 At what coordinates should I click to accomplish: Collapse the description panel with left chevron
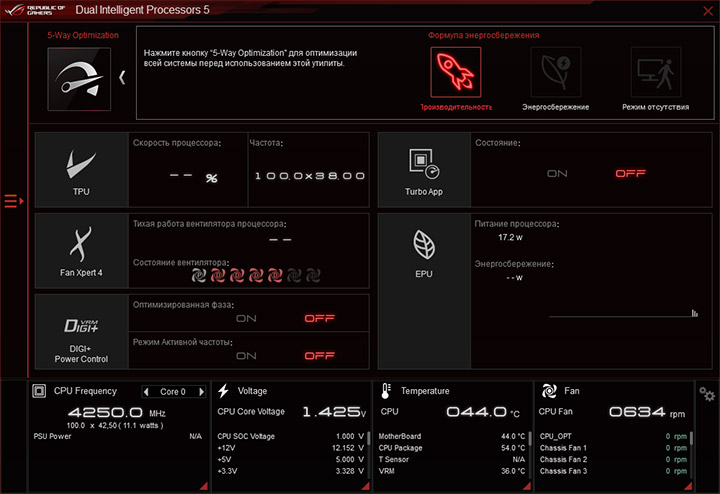click(x=122, y=78)
